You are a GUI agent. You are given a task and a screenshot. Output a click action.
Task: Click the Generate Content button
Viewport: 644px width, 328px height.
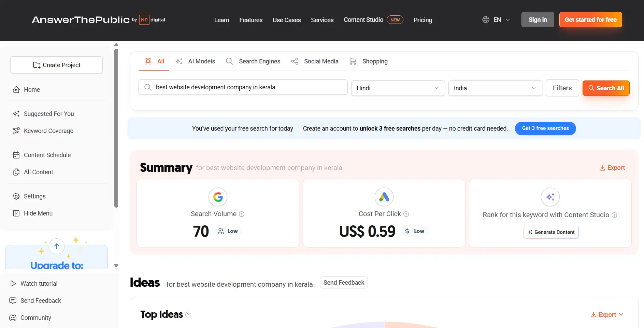pos(551,232)
